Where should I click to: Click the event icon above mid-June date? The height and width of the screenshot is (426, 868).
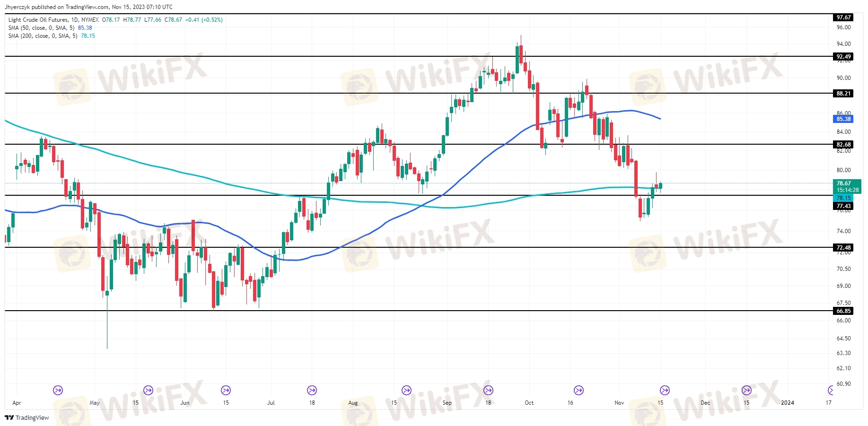pos(226,390)
